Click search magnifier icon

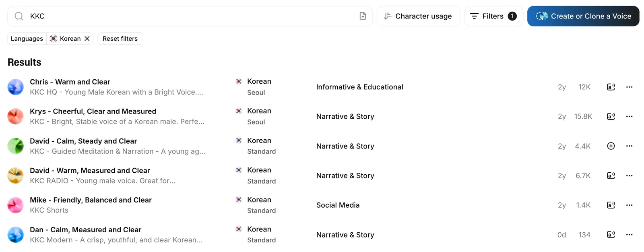pyautogui.click(x=19, y=16)
